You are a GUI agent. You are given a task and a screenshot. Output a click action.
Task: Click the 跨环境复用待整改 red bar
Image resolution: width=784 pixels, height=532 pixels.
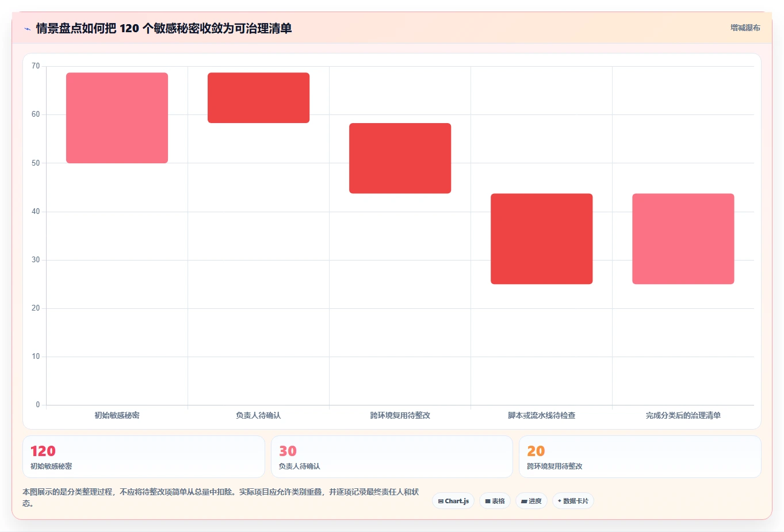pyautogui.click(x=400, y=158)
